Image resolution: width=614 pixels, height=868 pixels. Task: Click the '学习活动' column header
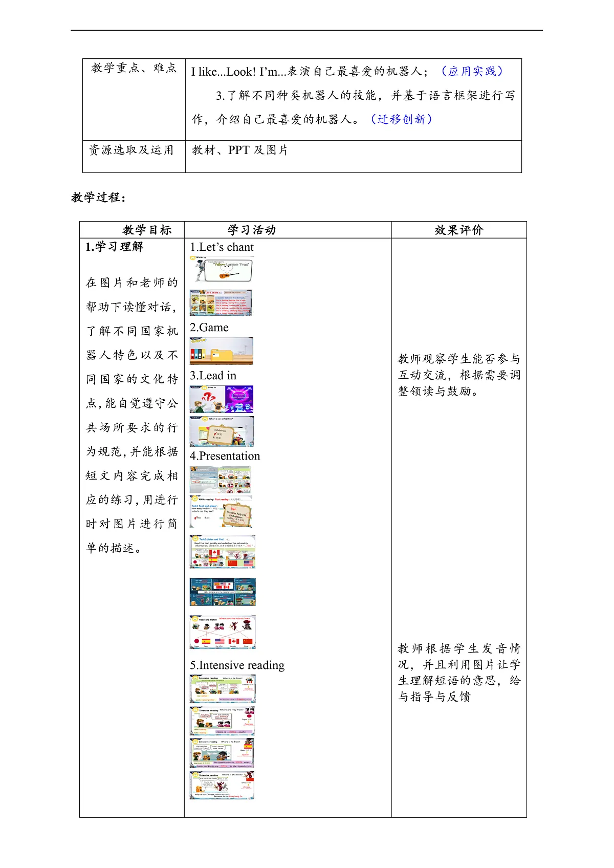252,230
